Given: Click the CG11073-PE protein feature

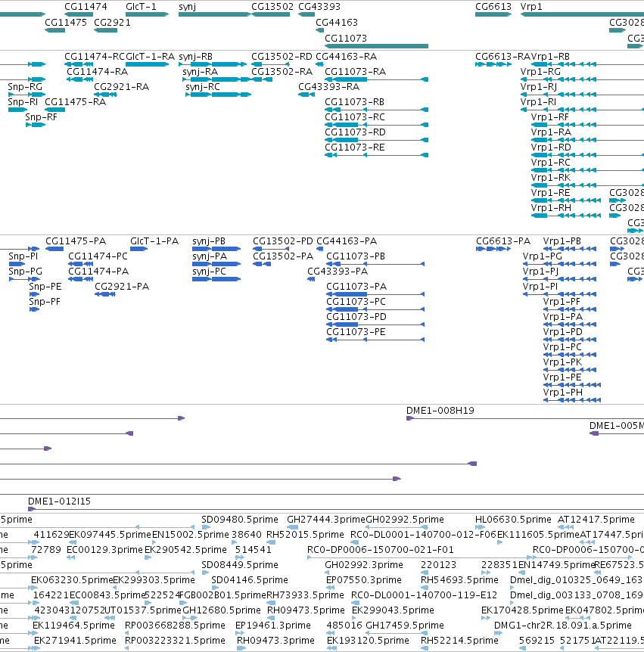Looking at the screenshot, I should [375, 340].
